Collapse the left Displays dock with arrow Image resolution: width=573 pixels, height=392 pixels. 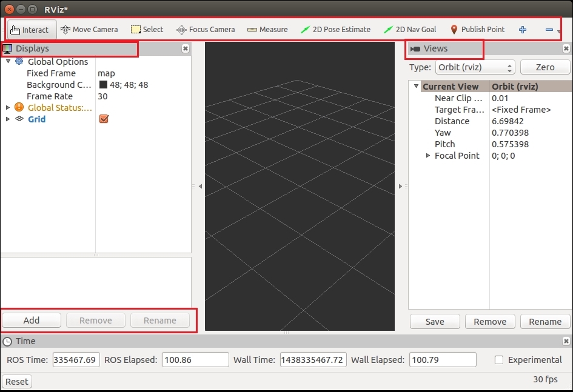[x=200, y=186]
